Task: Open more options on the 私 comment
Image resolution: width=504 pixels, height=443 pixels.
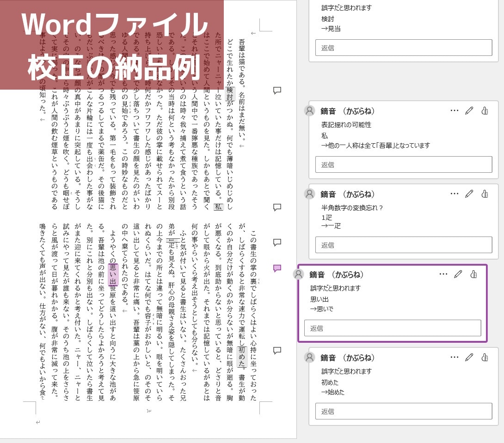Action: 454,110
